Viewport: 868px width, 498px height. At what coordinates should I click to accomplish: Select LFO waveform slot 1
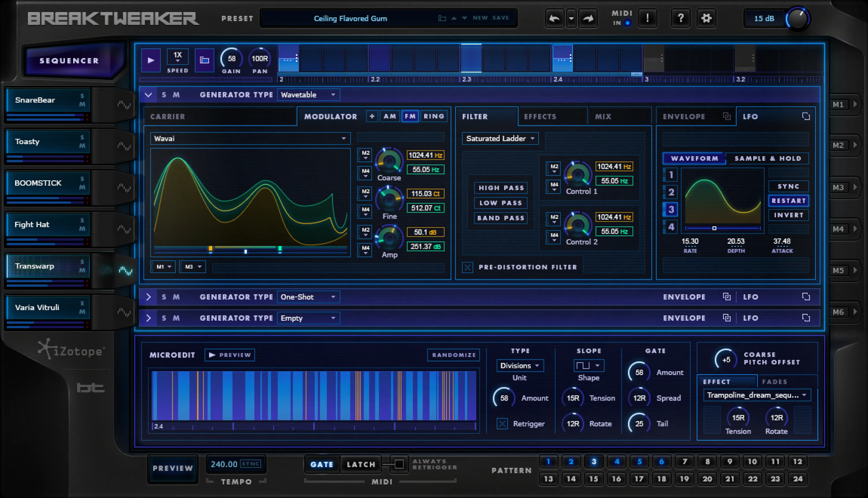(671, 175)
